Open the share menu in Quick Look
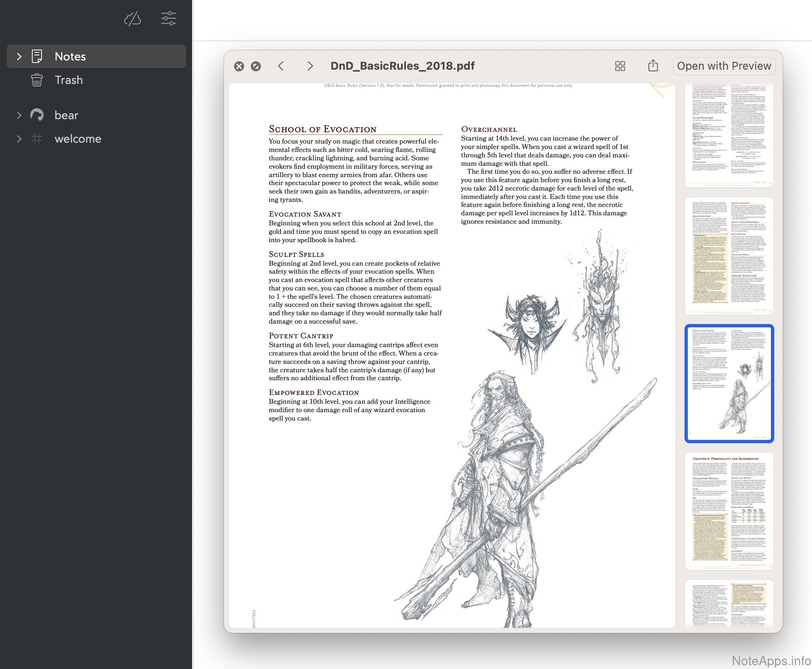The image size is (812, 669). 653,66
